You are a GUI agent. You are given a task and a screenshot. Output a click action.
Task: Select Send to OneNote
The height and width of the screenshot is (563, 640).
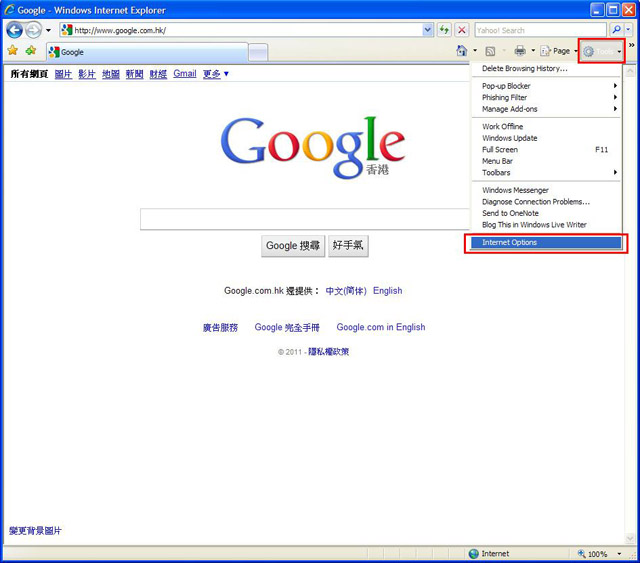point(546,213)
